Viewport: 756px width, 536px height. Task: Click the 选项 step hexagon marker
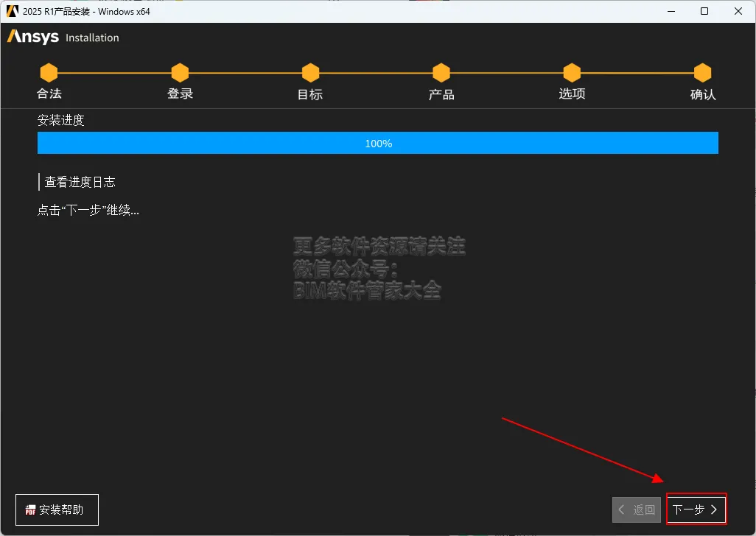(572, 73)
